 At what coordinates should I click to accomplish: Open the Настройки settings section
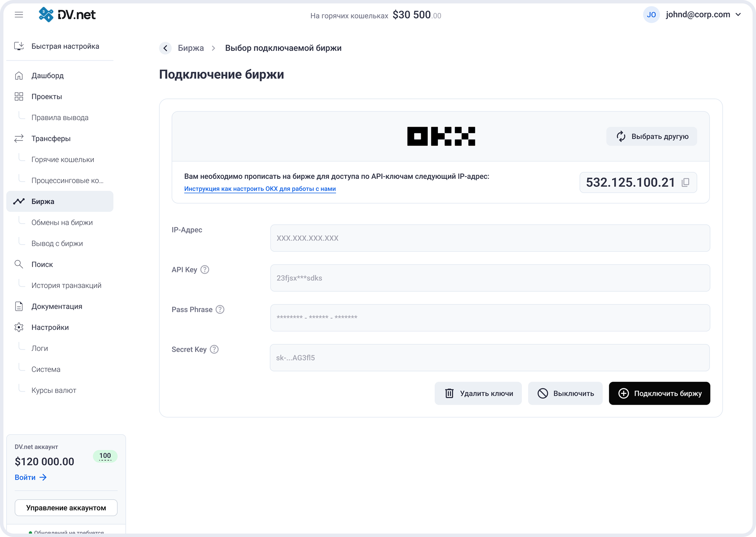click(x=50, y=327)
